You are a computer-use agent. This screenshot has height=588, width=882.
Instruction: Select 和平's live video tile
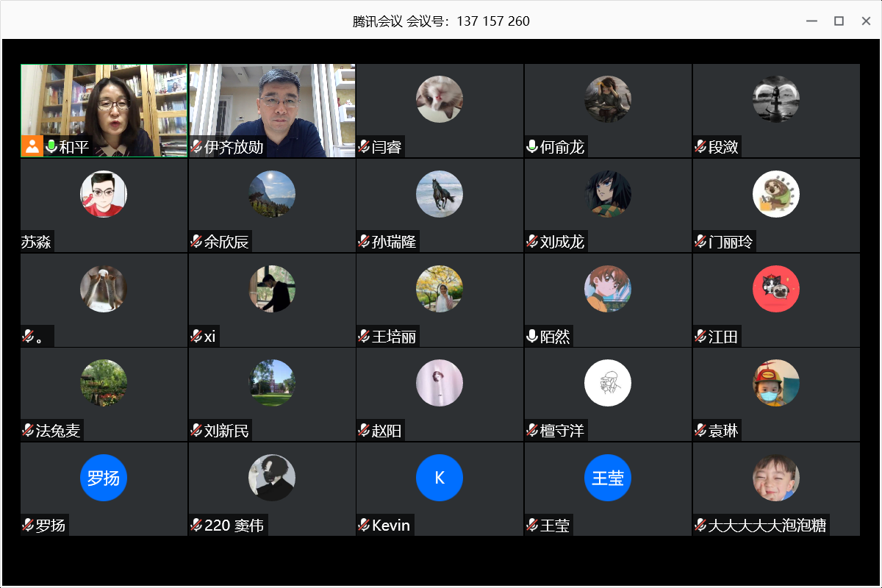pyautogui.click(x=104, y=103)
